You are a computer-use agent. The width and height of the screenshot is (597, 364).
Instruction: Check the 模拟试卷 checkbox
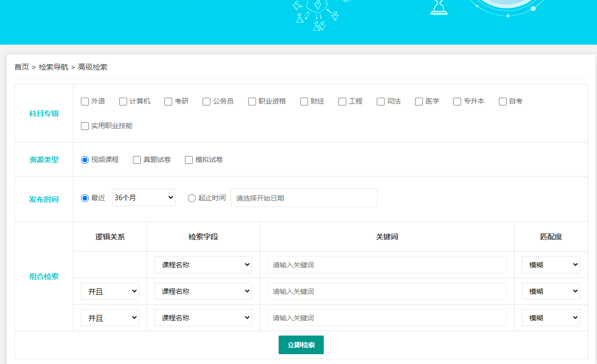189,160
